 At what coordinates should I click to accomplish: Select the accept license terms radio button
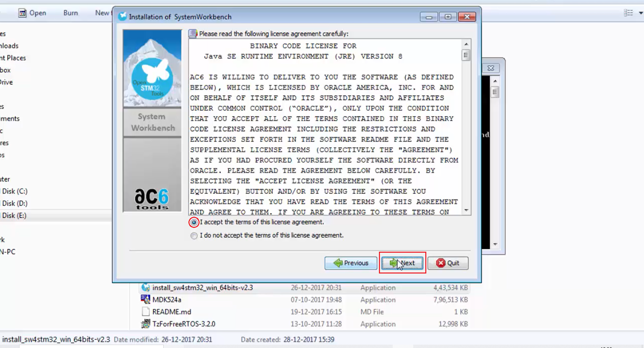(x=194, y=222)
